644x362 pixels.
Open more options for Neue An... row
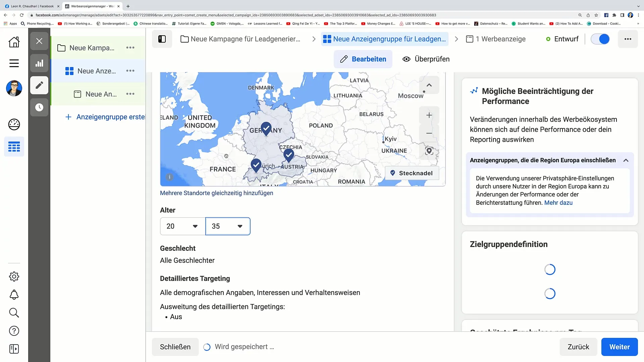point(130,94)
